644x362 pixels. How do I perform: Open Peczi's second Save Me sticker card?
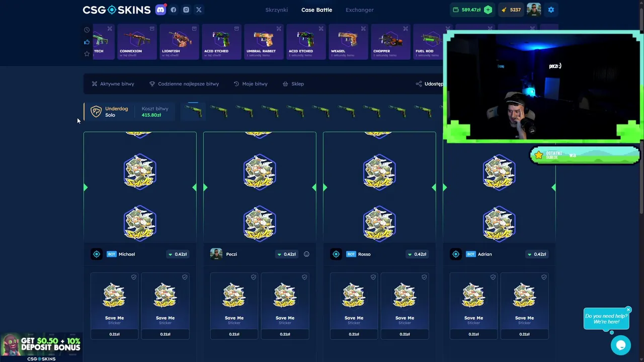tap(285, 306)
